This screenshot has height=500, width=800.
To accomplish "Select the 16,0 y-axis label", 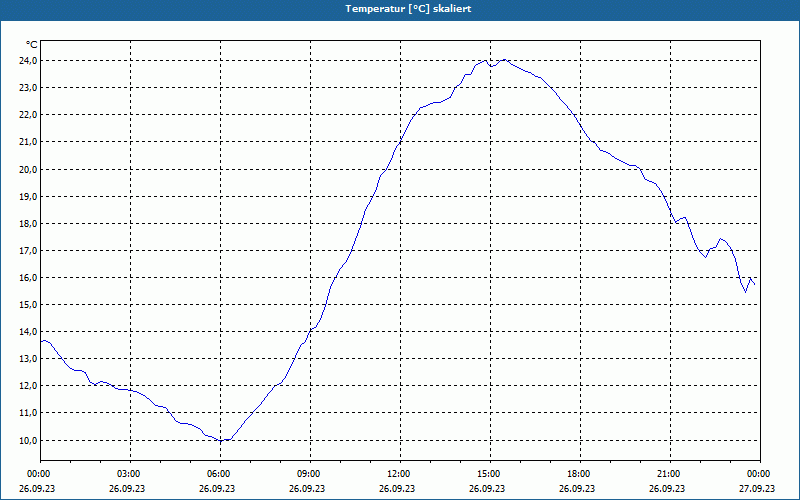I will (28, 278).
